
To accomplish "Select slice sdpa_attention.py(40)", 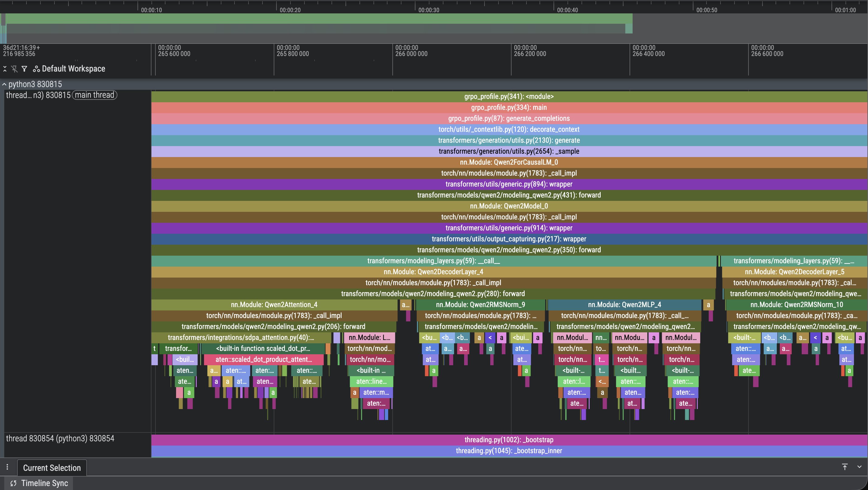I will coord(241,338).
